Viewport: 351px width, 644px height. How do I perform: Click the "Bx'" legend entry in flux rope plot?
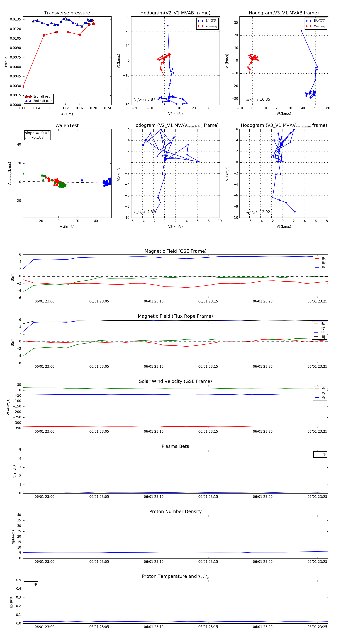click(x=320, y=324)
